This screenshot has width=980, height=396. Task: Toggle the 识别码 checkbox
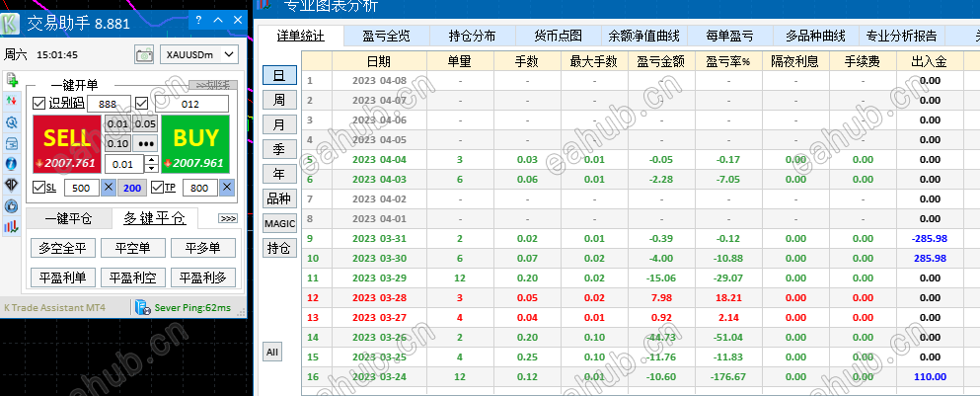coord(38,104)
